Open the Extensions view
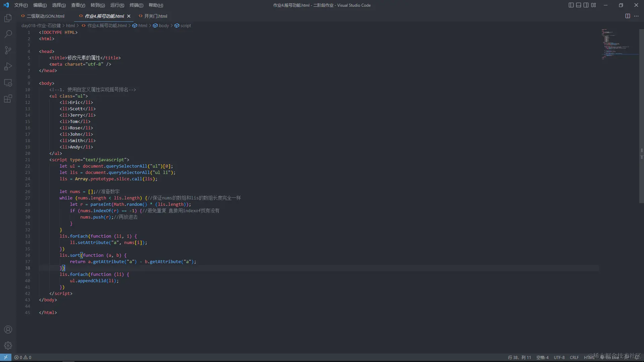 pyautogui.click(x=8, y=99)
